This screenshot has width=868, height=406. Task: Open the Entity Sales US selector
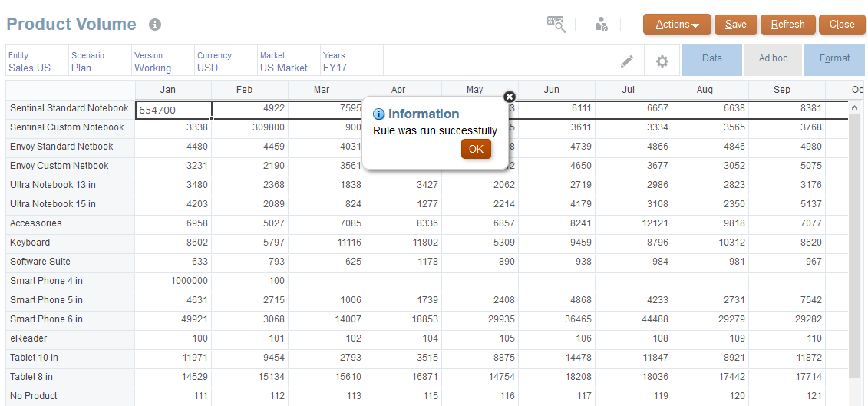30,68
